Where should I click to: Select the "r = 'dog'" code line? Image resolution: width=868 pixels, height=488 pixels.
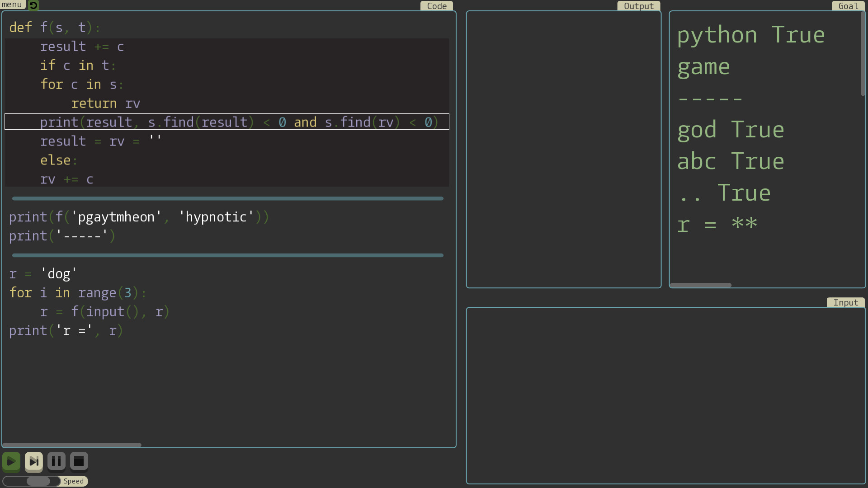tap(42, 273)
